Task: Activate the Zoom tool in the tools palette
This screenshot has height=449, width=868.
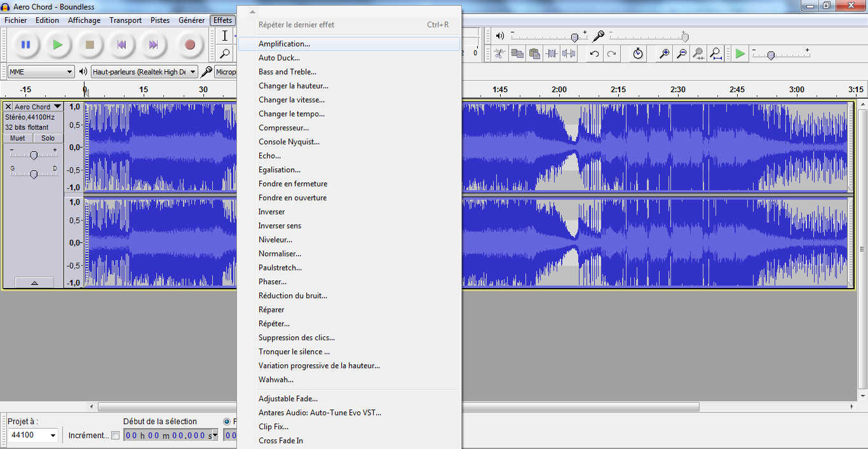Action: point(224,53)
